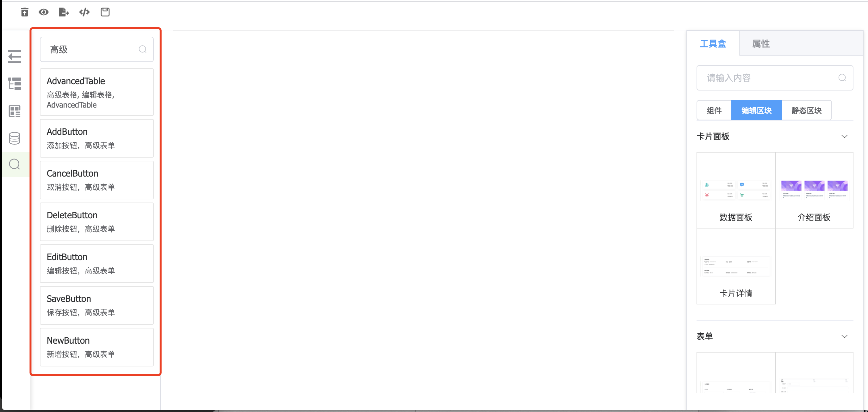Collapse the sidebar with the indent icon
Viewport: 868px width, 412px height.
tap(15, 57)
